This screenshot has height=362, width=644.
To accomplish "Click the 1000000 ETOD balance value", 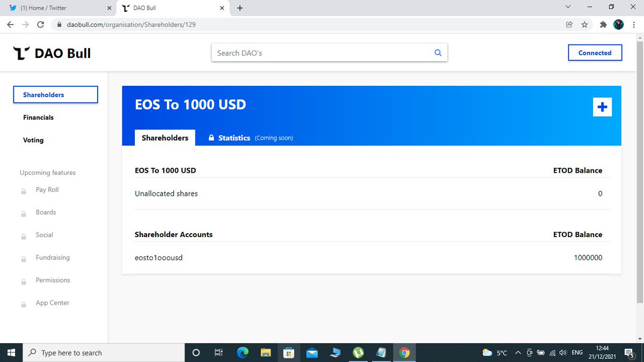I will tap(588, 257).
